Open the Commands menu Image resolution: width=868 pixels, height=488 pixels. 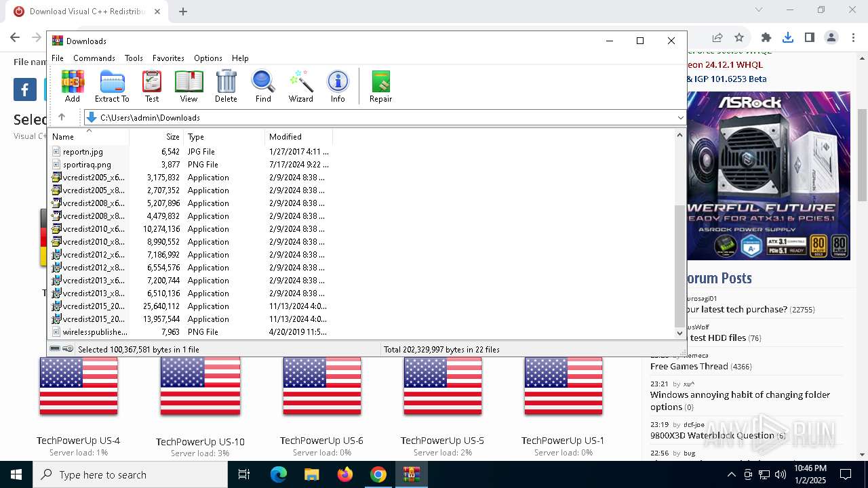[94, 58]
